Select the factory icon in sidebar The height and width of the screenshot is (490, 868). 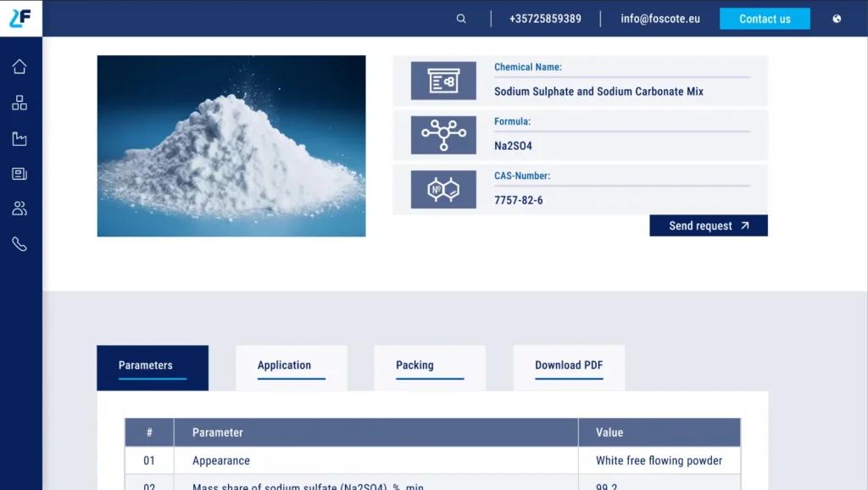[19, 138]
